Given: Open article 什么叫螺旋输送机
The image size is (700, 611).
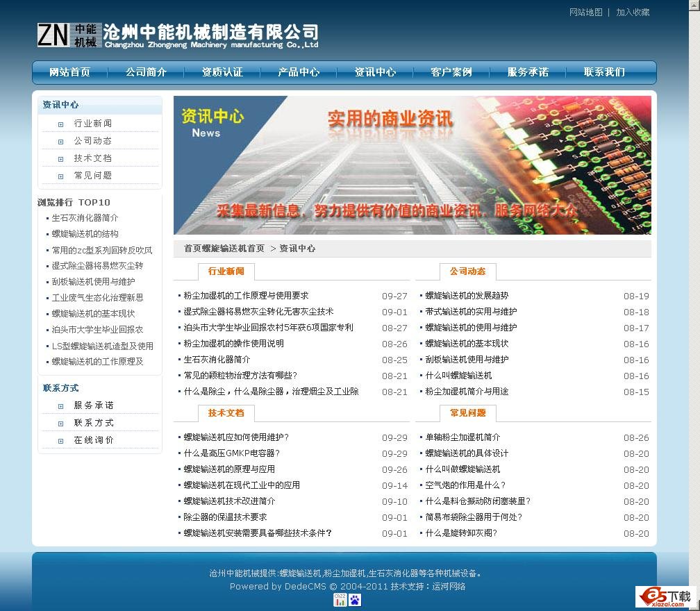Looking at the screenshot, I should click(x=458, y=376).
